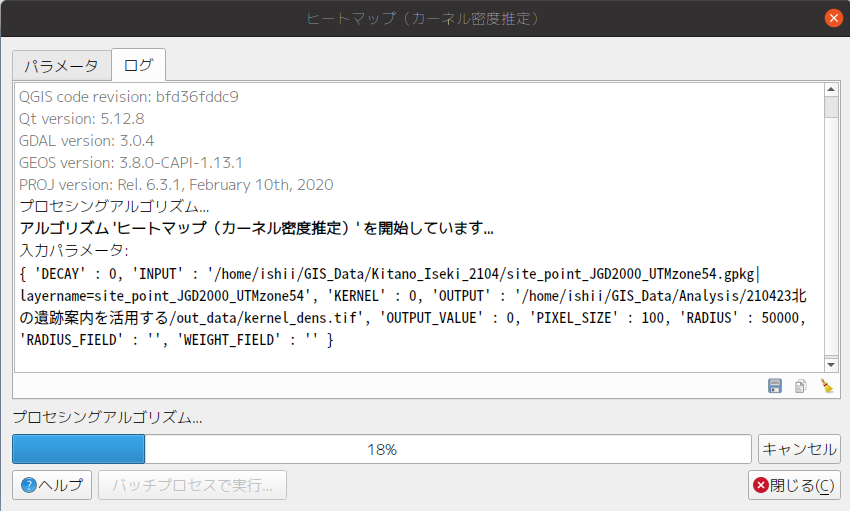Close the heatmap window via red X
The image size is (850, 511).
click(833, 18)
